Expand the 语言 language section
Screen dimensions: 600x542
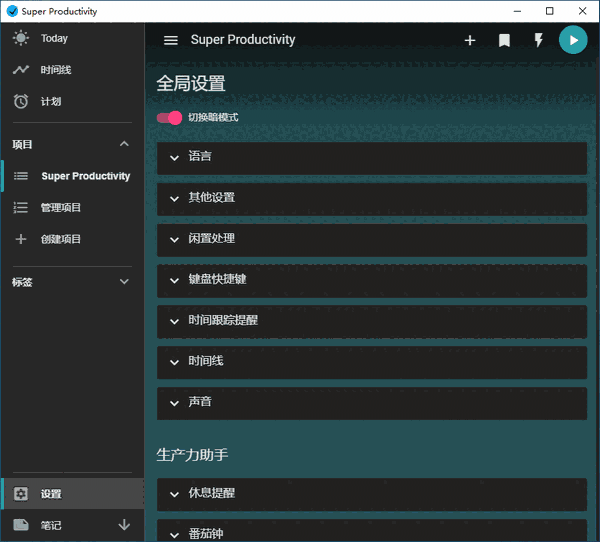372,158
